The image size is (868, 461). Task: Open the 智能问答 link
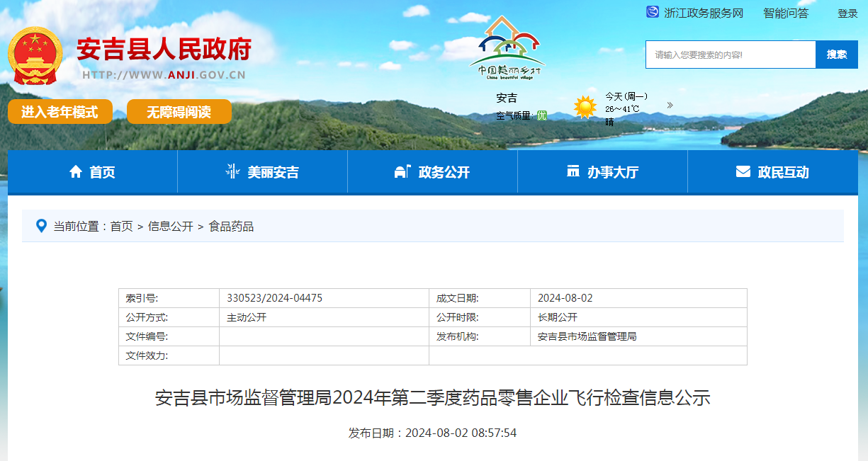[786, 13]
